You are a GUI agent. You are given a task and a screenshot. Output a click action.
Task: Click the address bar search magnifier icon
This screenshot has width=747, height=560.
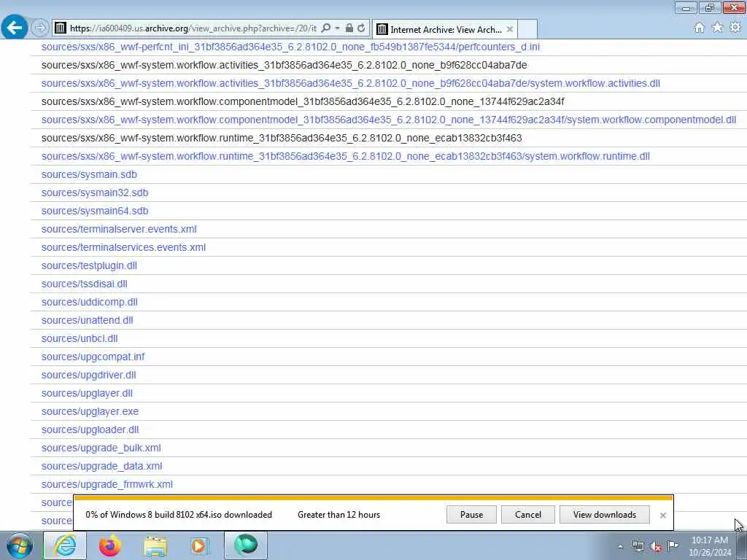326,28
